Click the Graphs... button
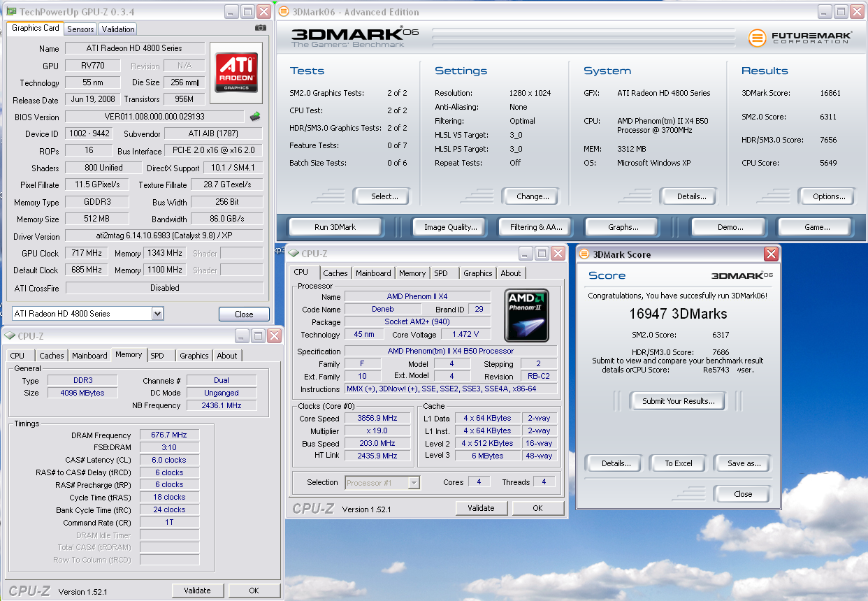Viewport: 868px width, 601px height. coord(623,227)
